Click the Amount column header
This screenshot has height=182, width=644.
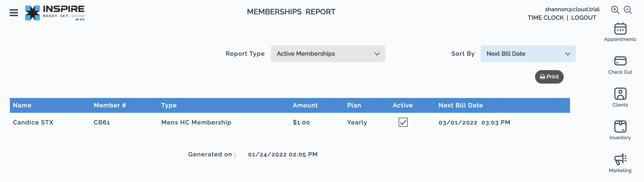click(305, 105)
